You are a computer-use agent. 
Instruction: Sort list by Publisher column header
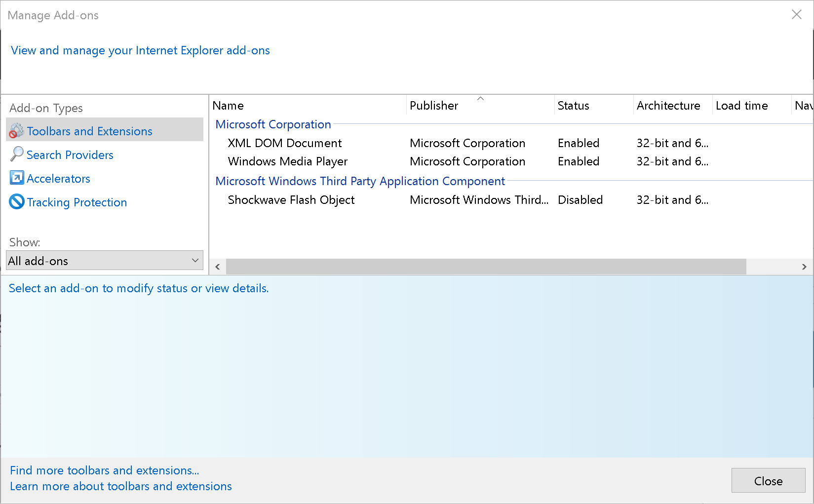click(x=480, y=106)
